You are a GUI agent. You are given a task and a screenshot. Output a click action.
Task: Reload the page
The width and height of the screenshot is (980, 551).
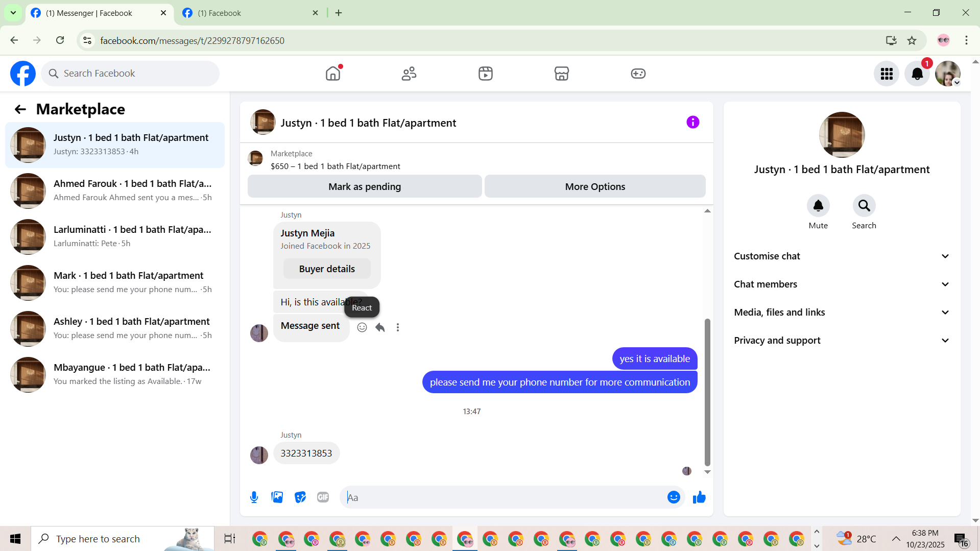60,40
